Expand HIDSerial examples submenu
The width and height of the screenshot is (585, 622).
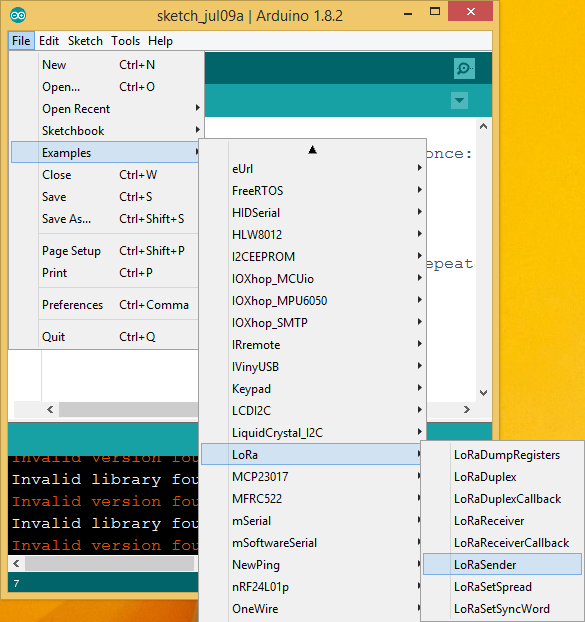click(x=313, y=213)
